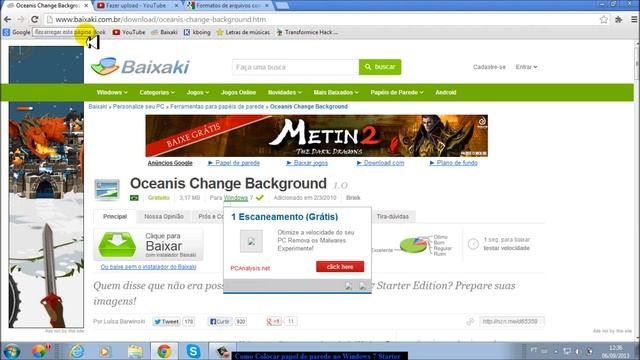Open Internet Explorer from the taskbar
The image size is (640, 360).
pos(76,351)
